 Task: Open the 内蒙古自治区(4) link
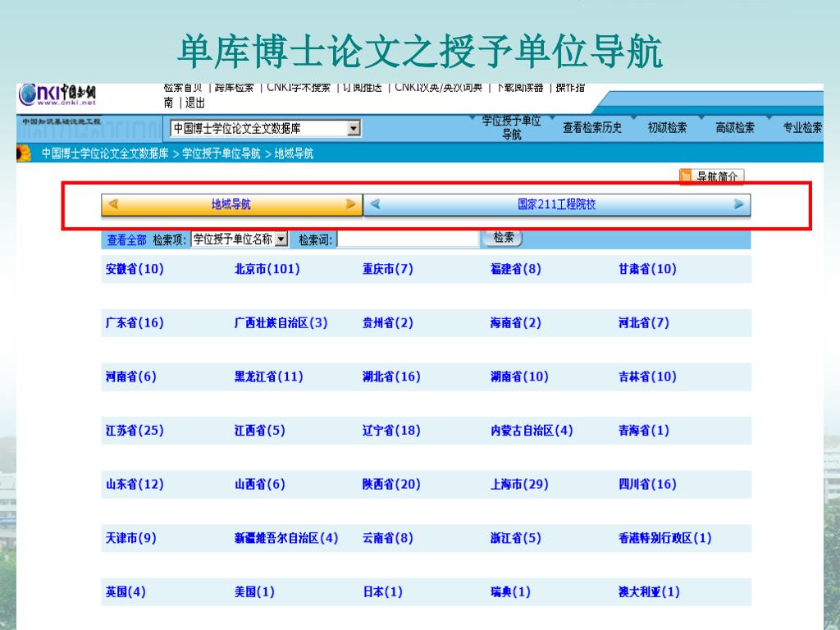click(x=532, y=431)
